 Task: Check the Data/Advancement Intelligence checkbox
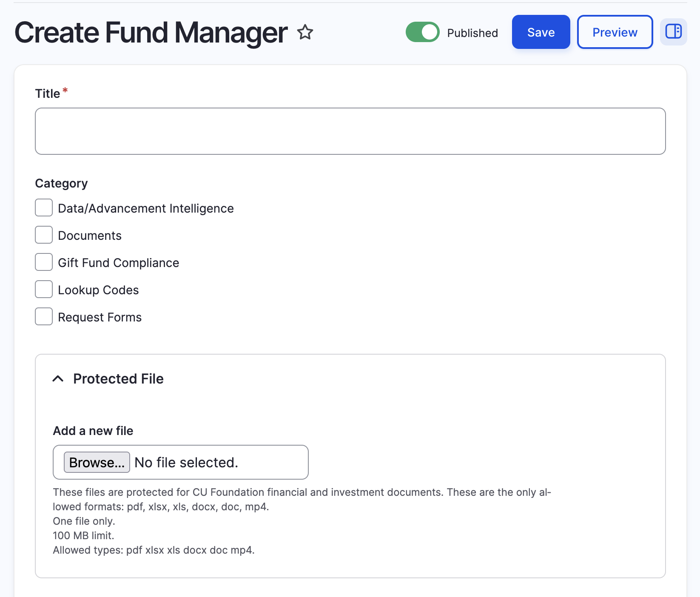coord(44,208)
